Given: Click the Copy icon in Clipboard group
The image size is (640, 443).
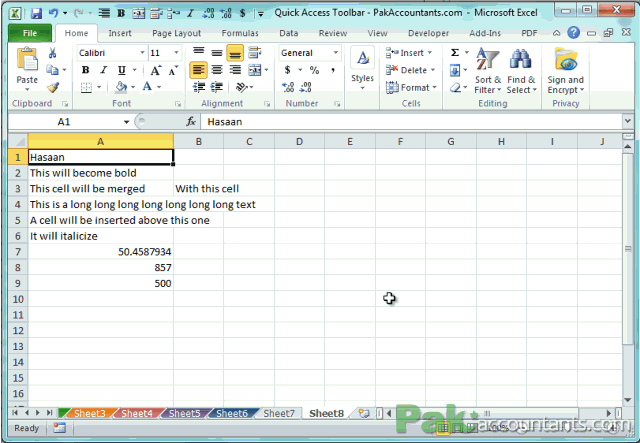Looking at the screenshot, I should 52,70.
